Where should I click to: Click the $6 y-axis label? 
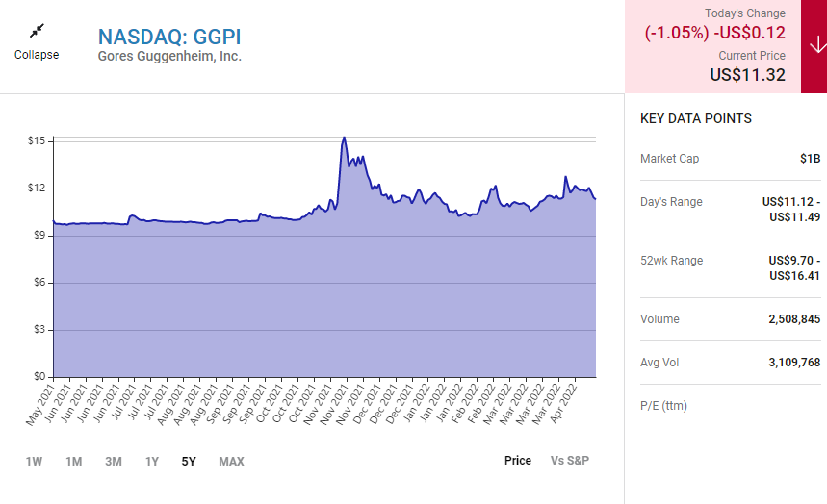[x=39, y=283]
